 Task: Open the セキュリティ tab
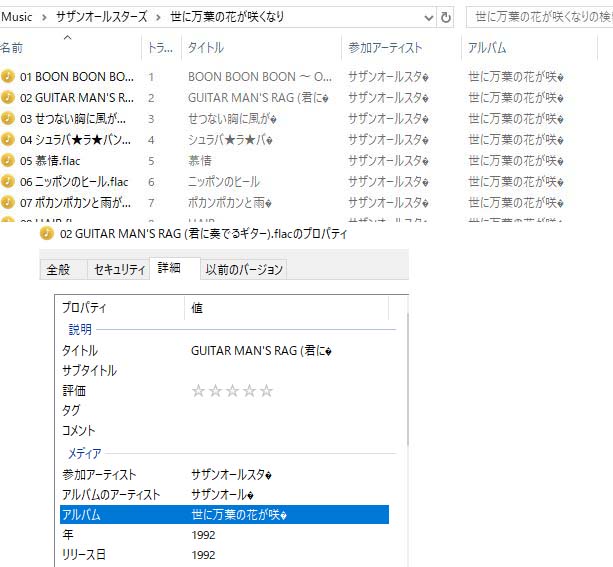click(118, 269)
